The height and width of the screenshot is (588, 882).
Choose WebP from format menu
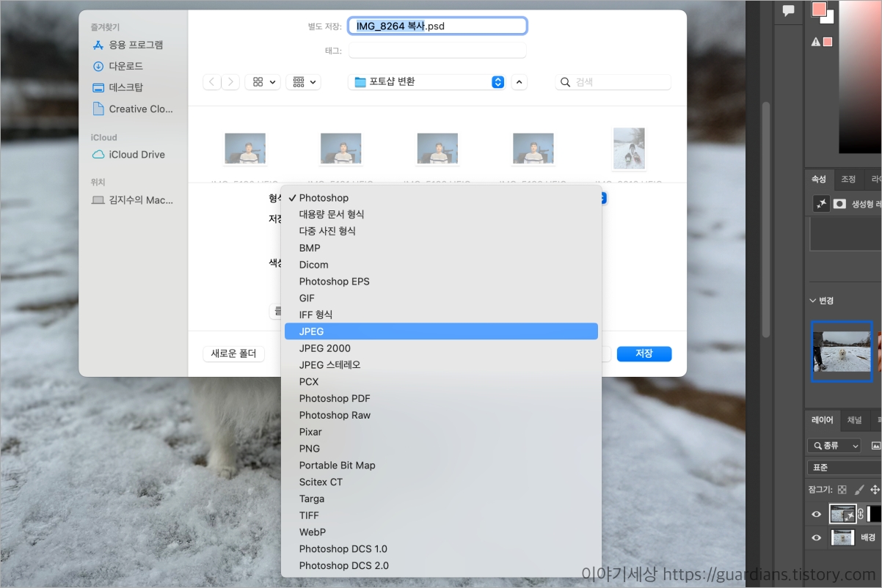pyautogui.click(x=441, y=532)
